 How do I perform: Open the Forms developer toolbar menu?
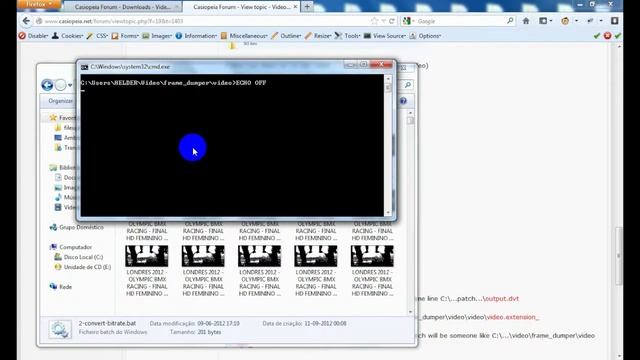tap(126, 36)
